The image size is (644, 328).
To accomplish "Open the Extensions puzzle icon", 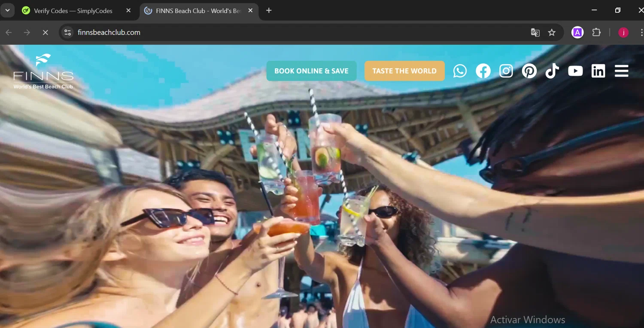I will click(x=596, y=32).
